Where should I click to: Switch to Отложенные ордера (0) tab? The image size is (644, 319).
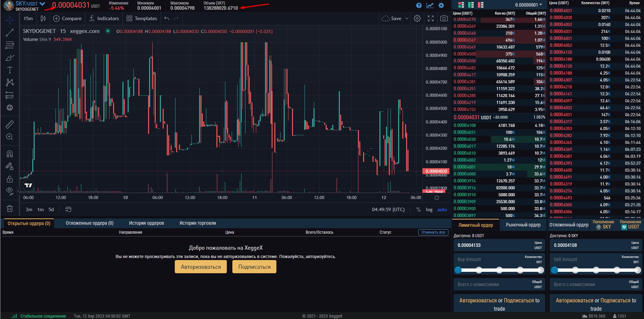pyautogui.click(x=90, y=223)
